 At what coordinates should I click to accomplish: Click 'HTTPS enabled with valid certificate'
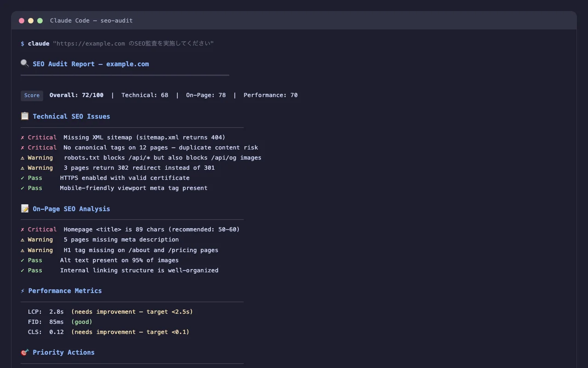pyautogui.click(x=125, y=178)
